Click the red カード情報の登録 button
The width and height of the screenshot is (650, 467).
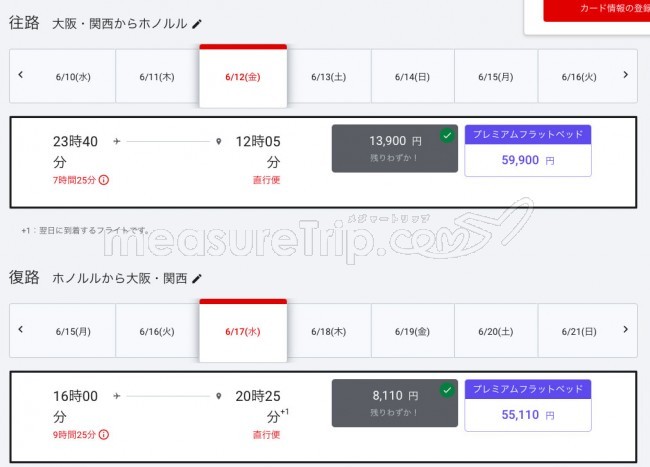(597, 9)
